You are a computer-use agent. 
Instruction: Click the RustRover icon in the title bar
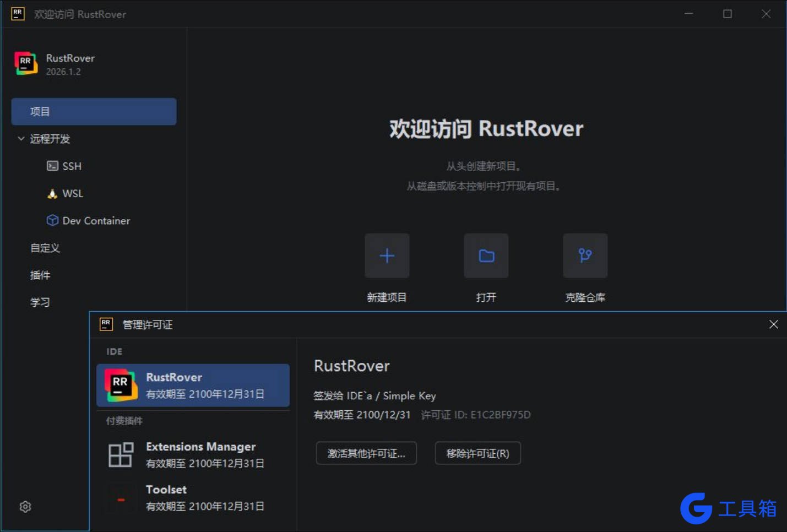pyautogui.click(x=18, y=14)
